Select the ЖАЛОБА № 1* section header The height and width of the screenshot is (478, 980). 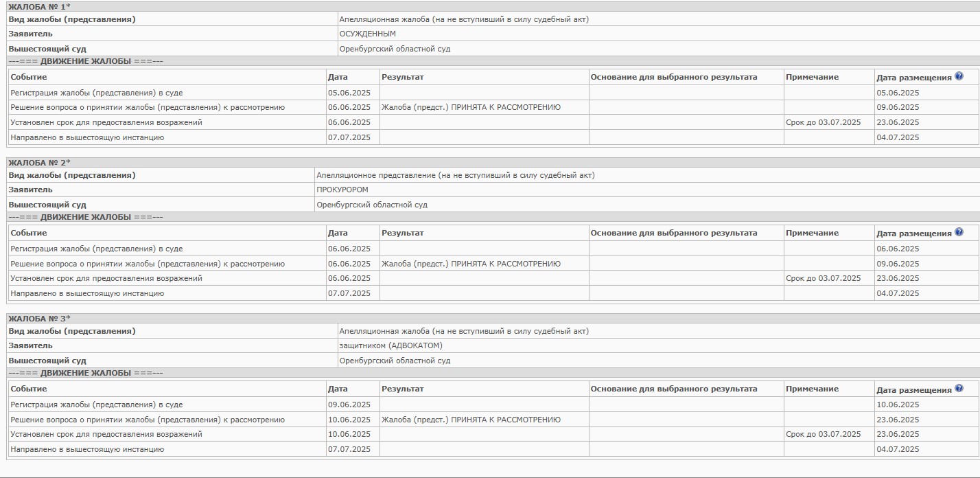tap(39, 6)
